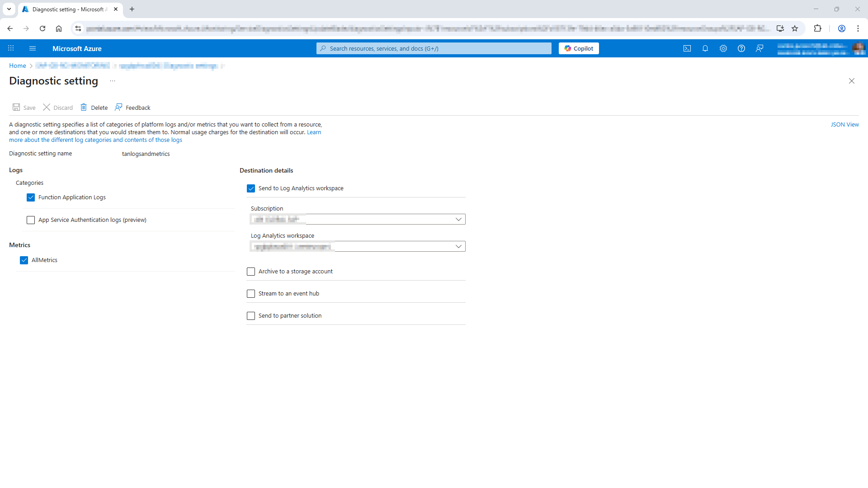The image size is (868, 488).
Task: Open portal settings gear icon
Action: (723, 48)
